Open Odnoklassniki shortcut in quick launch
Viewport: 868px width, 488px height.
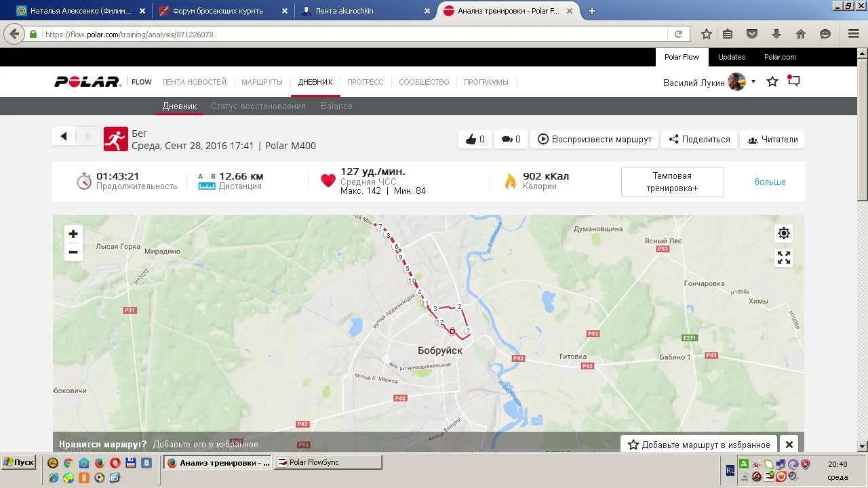[84, 477]
